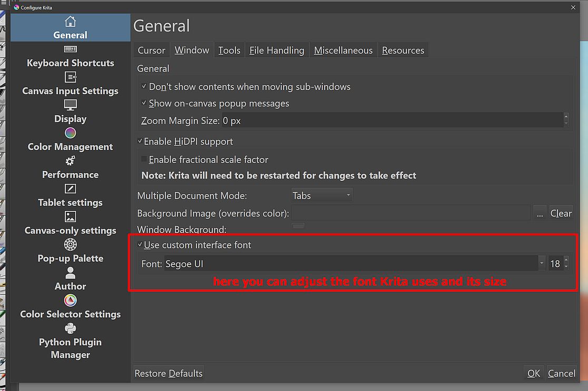
Task: Click Restore Defaults button
Action: (169, 373)
